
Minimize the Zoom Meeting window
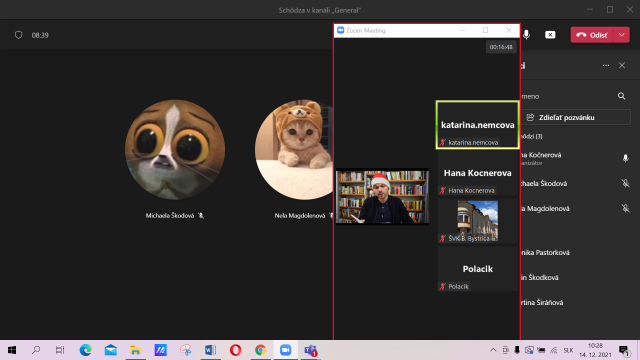coord(462,30)
